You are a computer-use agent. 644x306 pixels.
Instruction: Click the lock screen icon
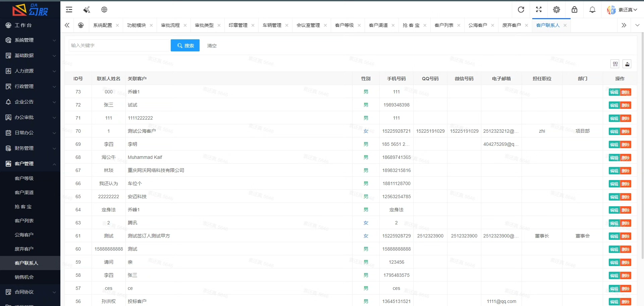click(x=575, y=10)
